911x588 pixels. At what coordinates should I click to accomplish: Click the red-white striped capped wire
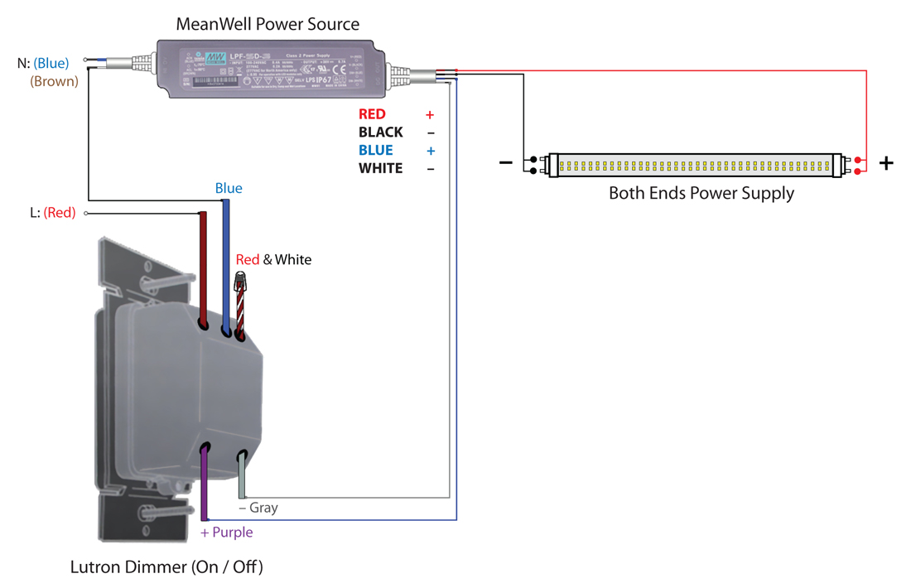pyautogui.click(x=239, y=305)
